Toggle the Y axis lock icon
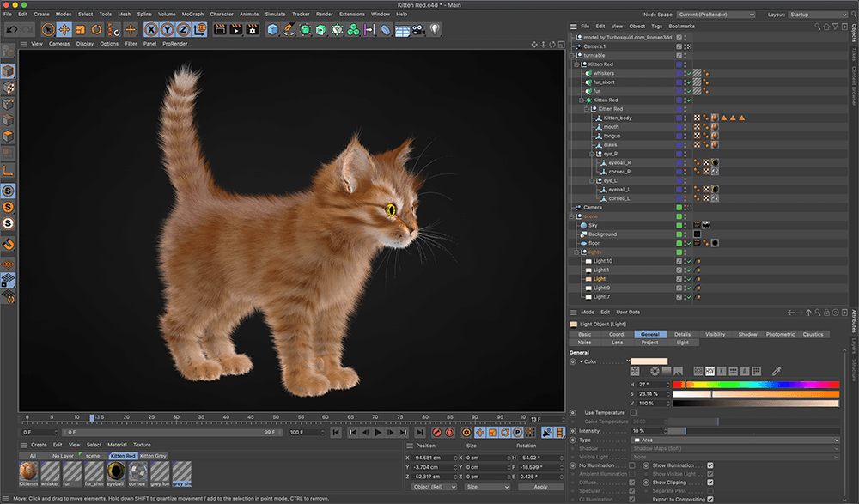The width and height of the screenshot is (859, 504). pos(168,29)
